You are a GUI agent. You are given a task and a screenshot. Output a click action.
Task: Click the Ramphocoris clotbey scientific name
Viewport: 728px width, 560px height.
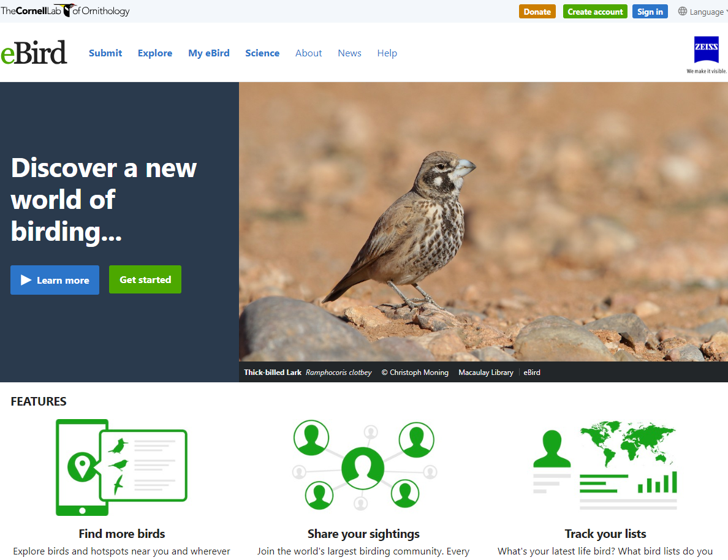tap(338, 373)
